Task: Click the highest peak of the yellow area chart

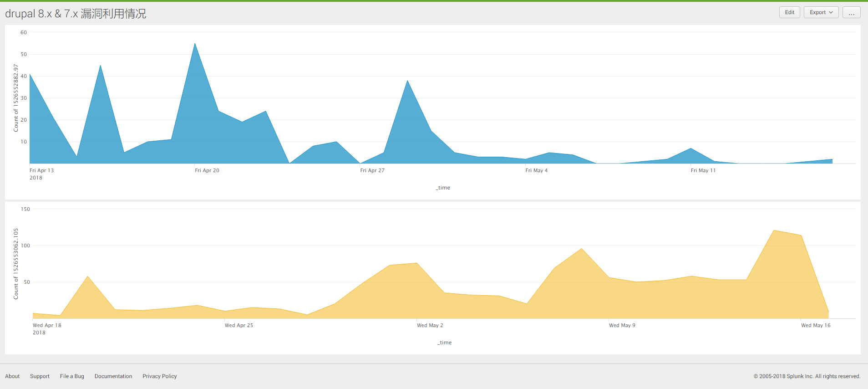Action: pyautogui.click(x=774, y=231)
